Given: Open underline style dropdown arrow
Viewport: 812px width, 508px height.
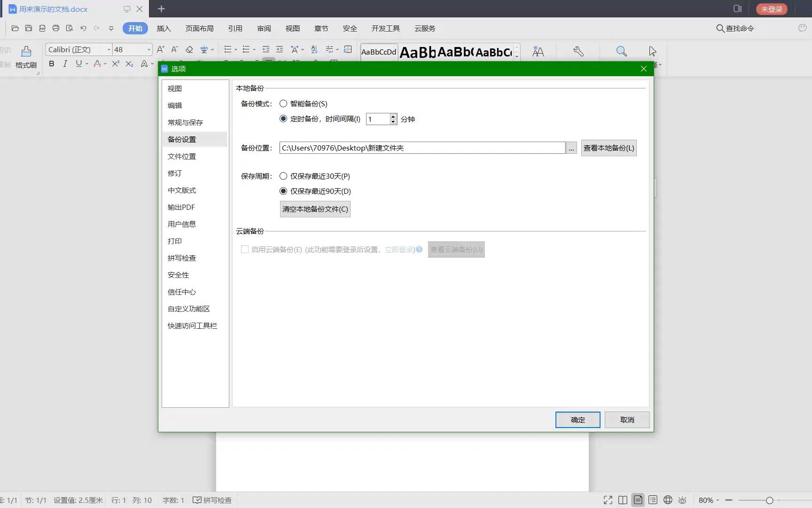Looking at the screenshot, I should [87, 63].
